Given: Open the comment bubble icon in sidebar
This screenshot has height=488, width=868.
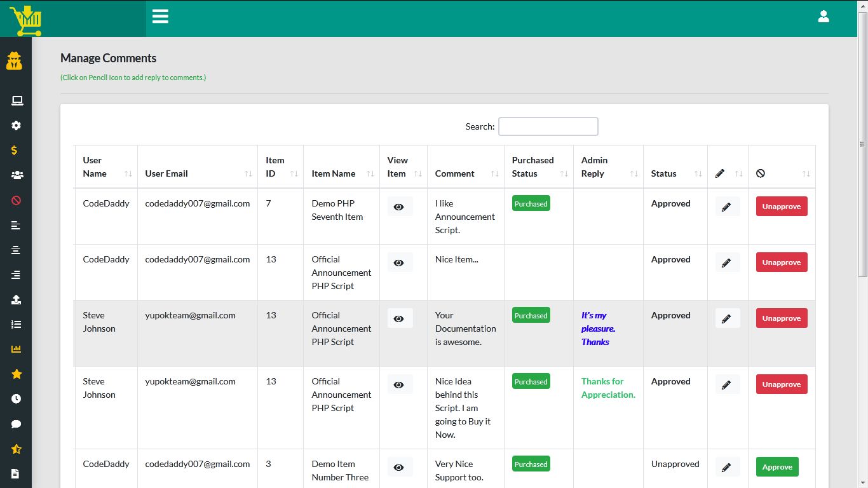Looking at the screenshot, I should [x=17, y=424].
